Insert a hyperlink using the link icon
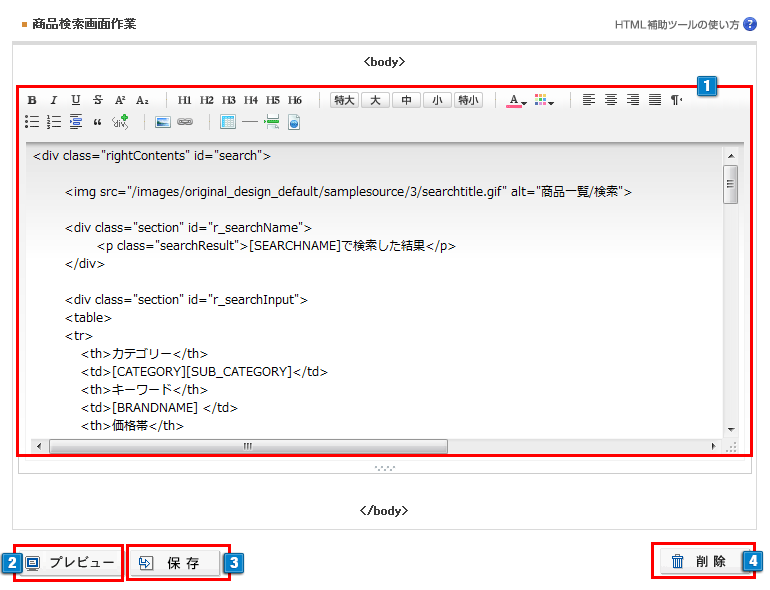This screenshot has width=770, height=590. [x=185, y=123]
